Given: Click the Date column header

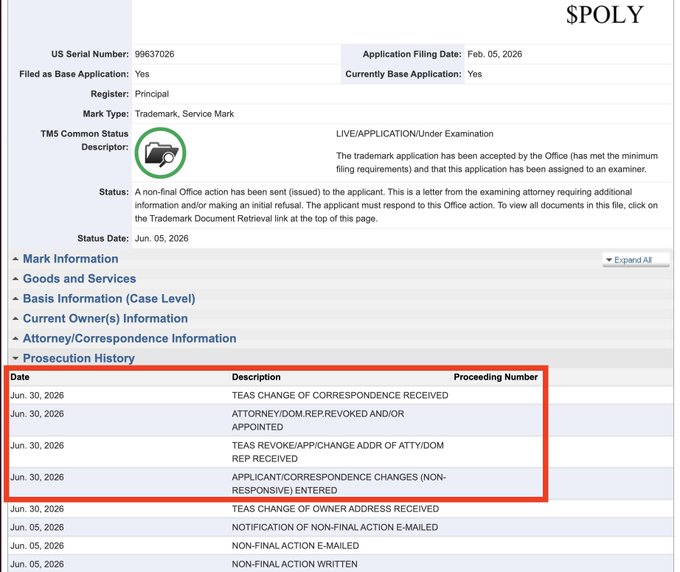Looking at the screenshot, I should 20,377.
